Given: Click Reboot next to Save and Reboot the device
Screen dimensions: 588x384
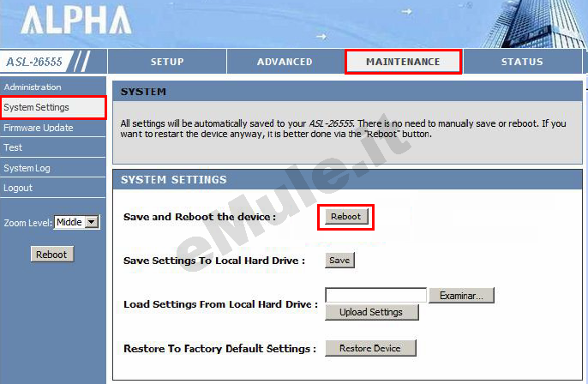Looking at the screenshot, I should coord(345,216).
